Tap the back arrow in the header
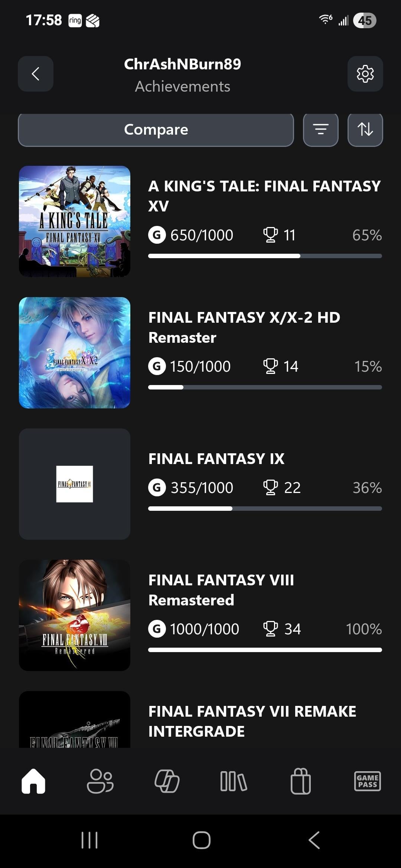Screen dimensions: 401x868 (x=36, y=74)
